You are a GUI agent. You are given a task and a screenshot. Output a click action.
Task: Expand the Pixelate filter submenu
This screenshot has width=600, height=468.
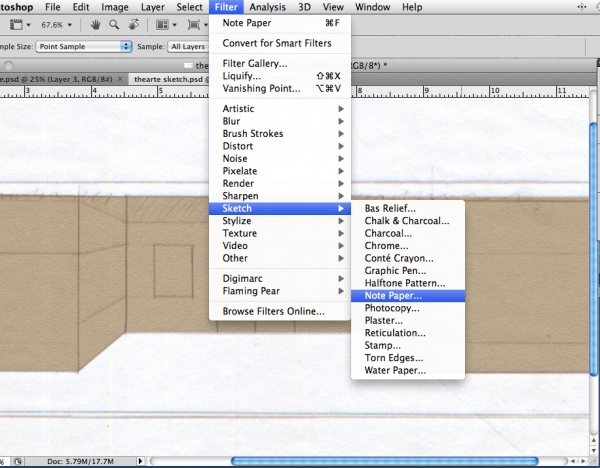280,171
